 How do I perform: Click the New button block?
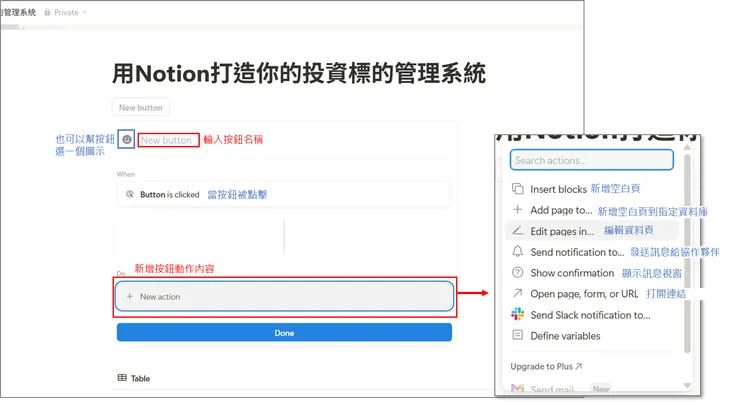tap(141, 108)
